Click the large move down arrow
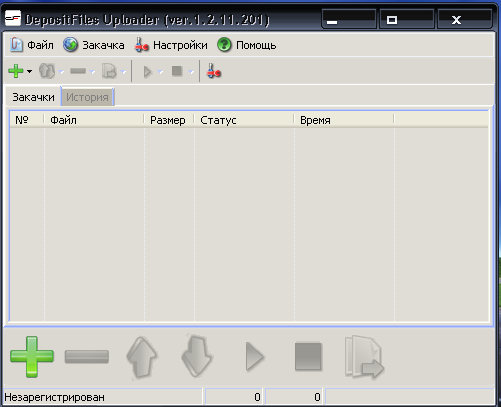 pyautogui.click(x=197, y=356)
